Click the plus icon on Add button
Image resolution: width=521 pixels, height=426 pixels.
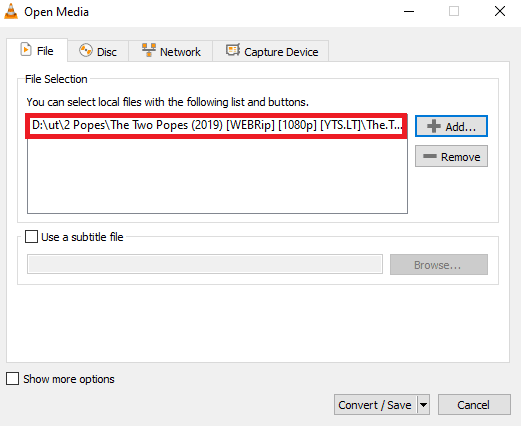point(434,126)
